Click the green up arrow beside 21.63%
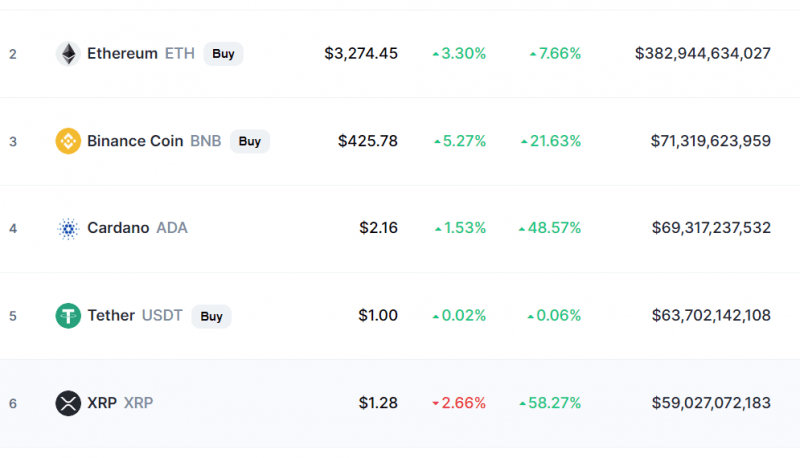Image resolution: width=800 pixels, height=458 pixels. pyautogui.click(x=524, y=142)
